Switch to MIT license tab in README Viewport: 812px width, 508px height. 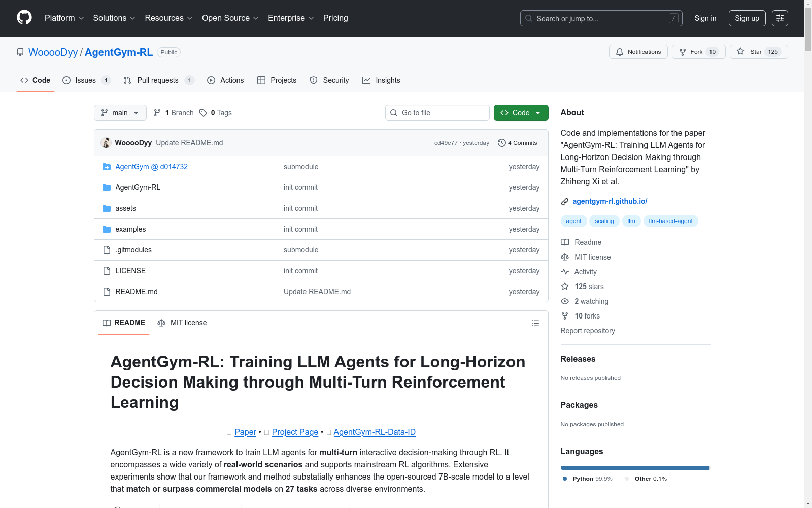pyautogui.click(x=182, y=323)
